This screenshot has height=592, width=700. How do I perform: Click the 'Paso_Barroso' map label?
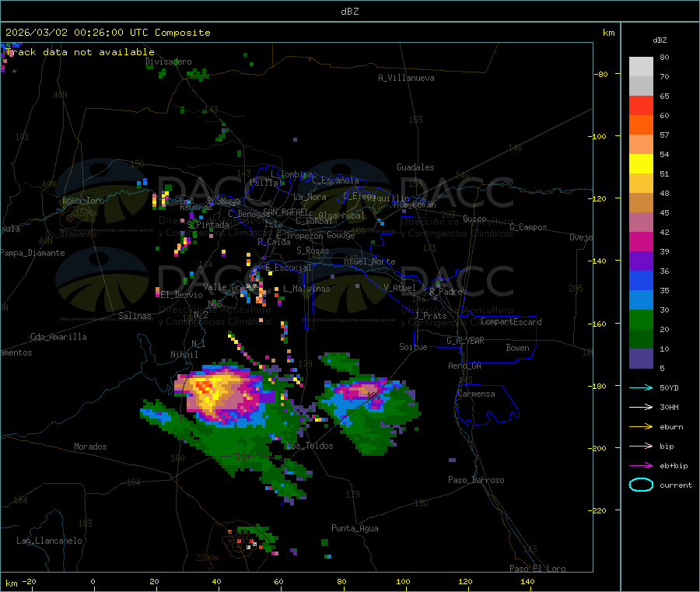476,480
